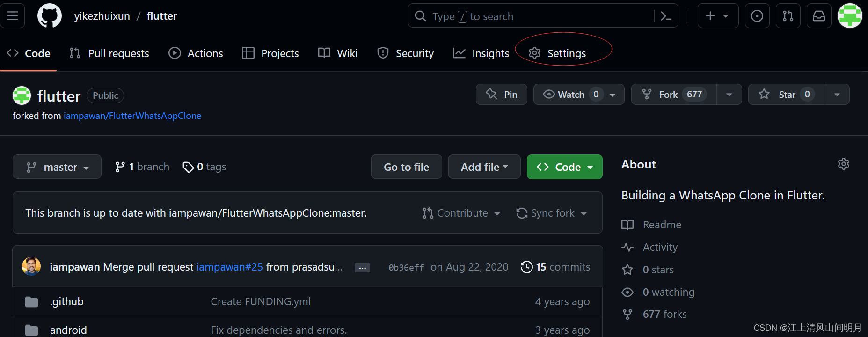This screenshot has height=337, width=868.
Task: Open the Security tab
Action: pyautogui.click(x=405, y=53)
